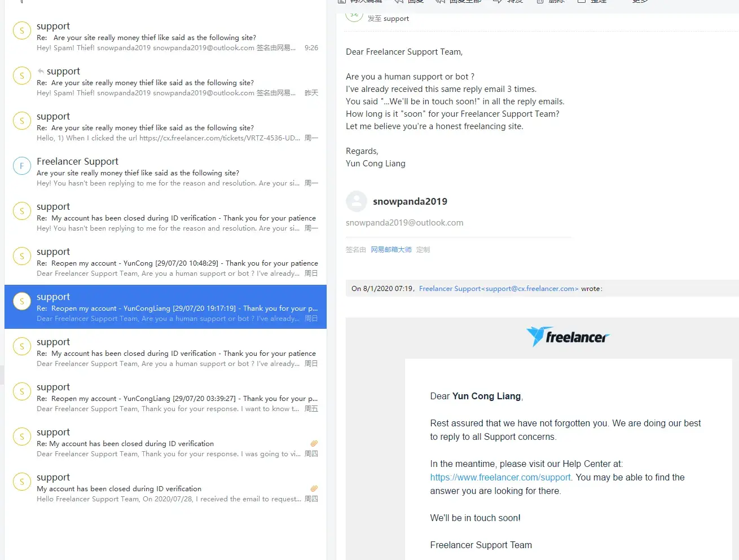Image resolution: width=739 pixels, height=560 pixels.
Task: Click the avatar of the 昨天 support email
Action: click(x=21, y=76)
